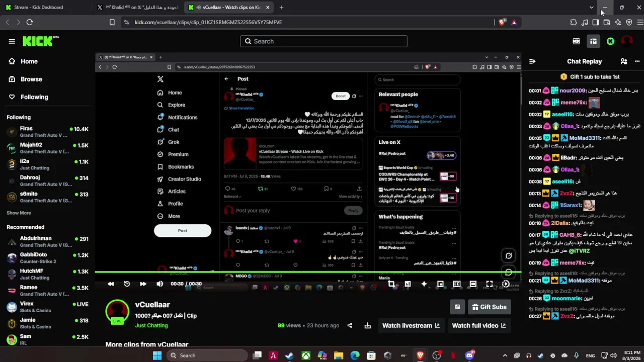Reload the current page
Image resolution: width=644 pixels, height=362 pixels.
click(30, 22)
